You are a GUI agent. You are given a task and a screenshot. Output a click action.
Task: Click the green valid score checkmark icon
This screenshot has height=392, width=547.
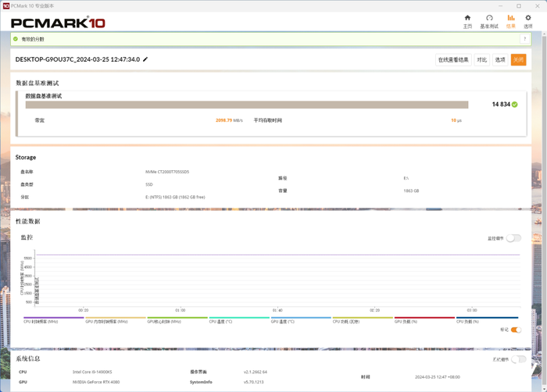(x=16, y=39)
